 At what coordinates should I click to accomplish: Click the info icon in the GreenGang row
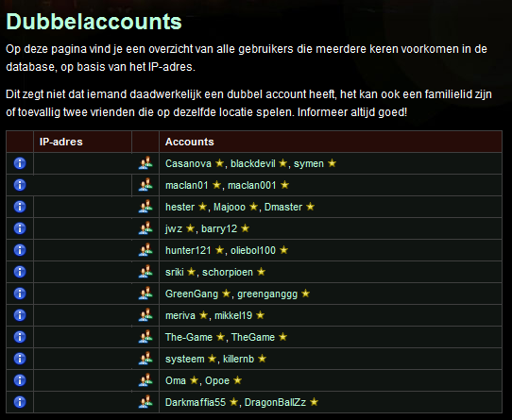coord(20,294)
